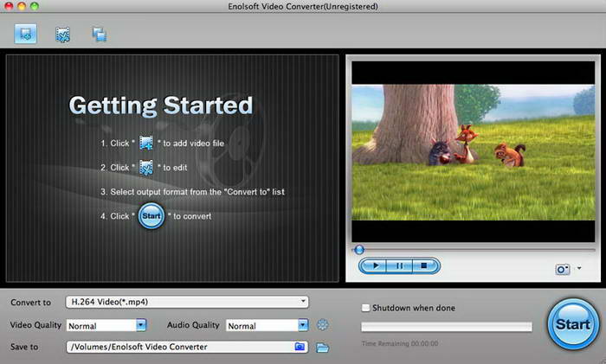Image resolution: width=606 pixels, height=364 pixels.
Task: Close the window with the red button
Action: point(8,6)
